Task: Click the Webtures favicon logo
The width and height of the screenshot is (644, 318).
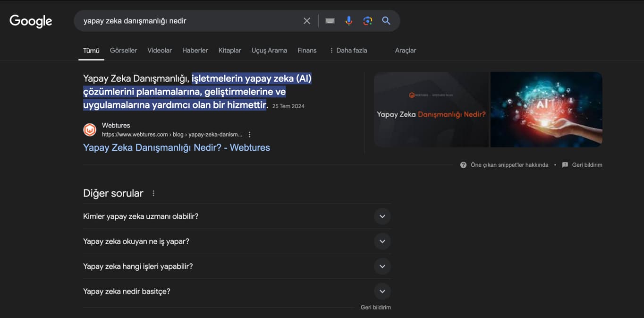Action: click(x=90, y=129)
